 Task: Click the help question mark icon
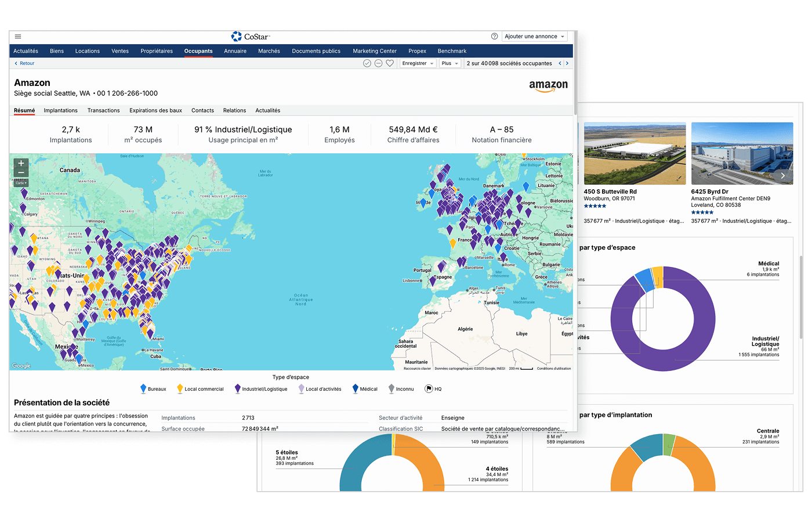coord(494,36)
